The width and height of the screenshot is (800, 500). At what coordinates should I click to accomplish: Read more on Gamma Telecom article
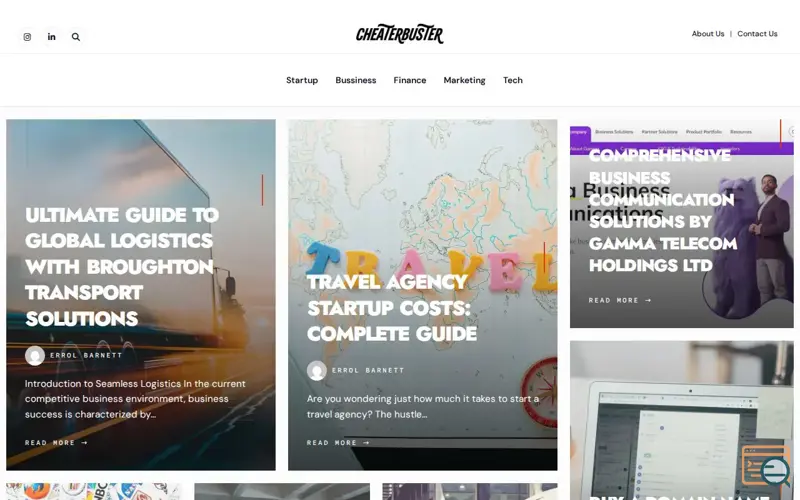click(x=620, y=300)
